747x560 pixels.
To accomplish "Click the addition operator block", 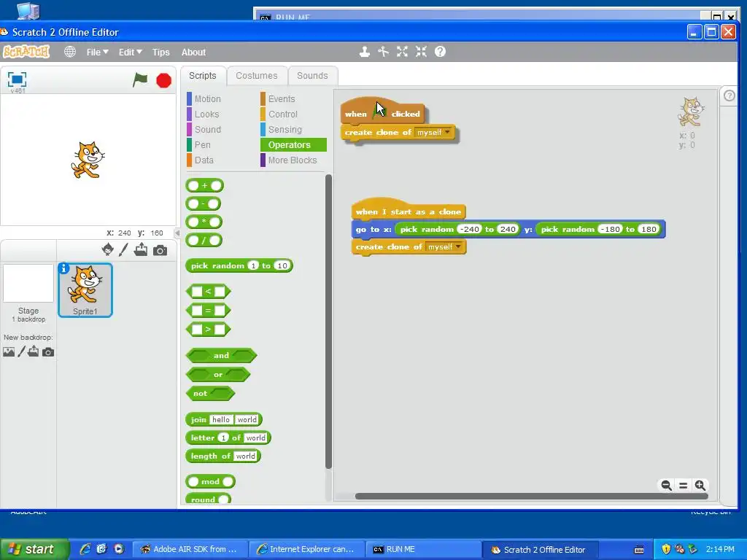I will click(x=204, y=186).
